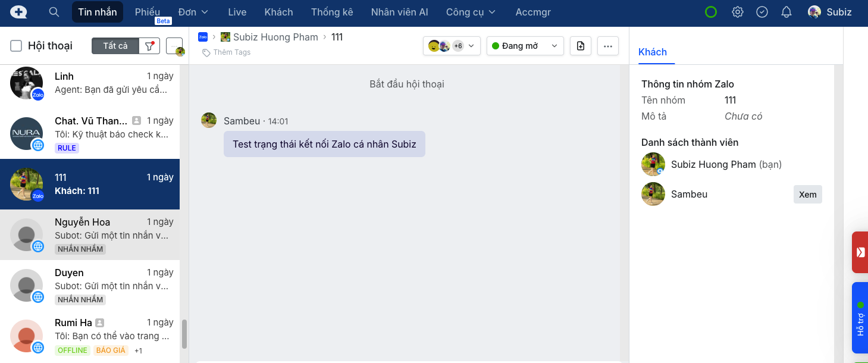Click the search magnifier icon in top bar
The width and height of the screenshot is (868, 363).
(x=54, y=12)
